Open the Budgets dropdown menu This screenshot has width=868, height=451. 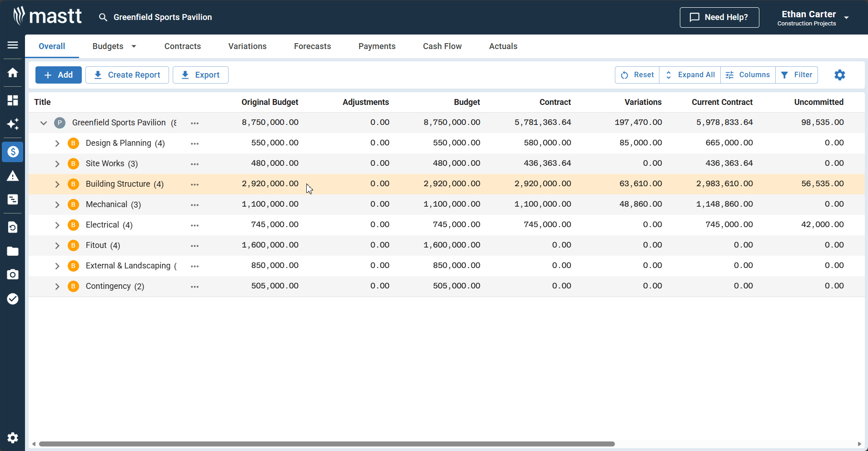(x=114, y=46)
